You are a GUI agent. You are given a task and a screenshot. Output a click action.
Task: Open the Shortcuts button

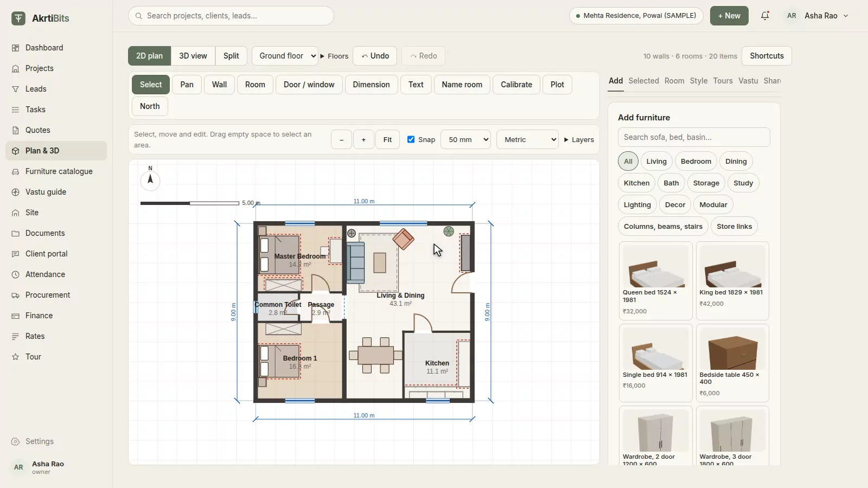767,56
